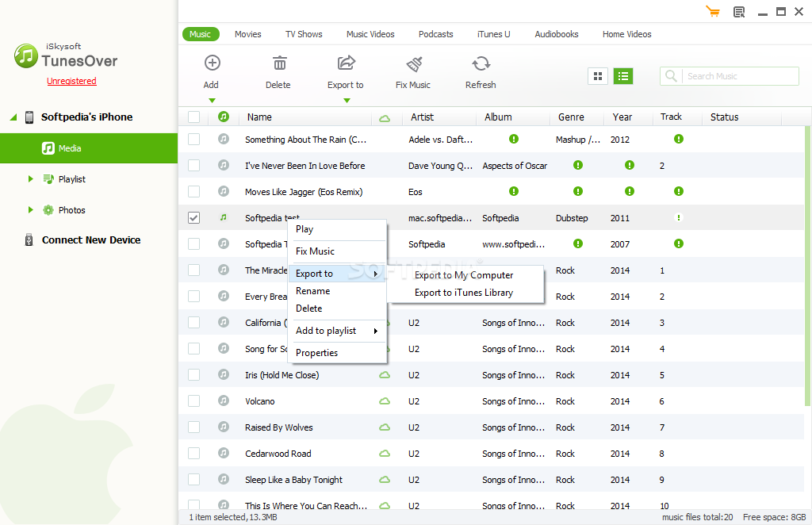
Task: Click the Add music icon
Action: click(213, 63)
